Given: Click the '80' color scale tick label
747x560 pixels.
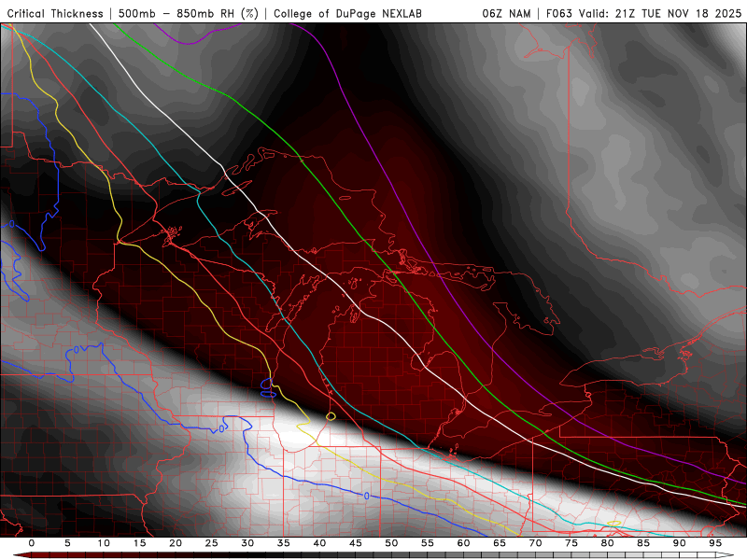Looking at the screenshot, I should tap(608, 543).
